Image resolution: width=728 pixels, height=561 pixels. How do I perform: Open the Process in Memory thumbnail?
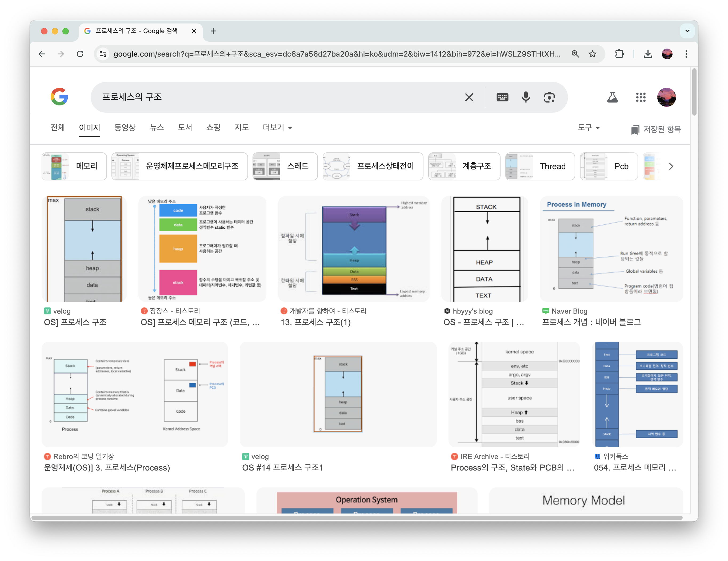[x=611, y=249]
